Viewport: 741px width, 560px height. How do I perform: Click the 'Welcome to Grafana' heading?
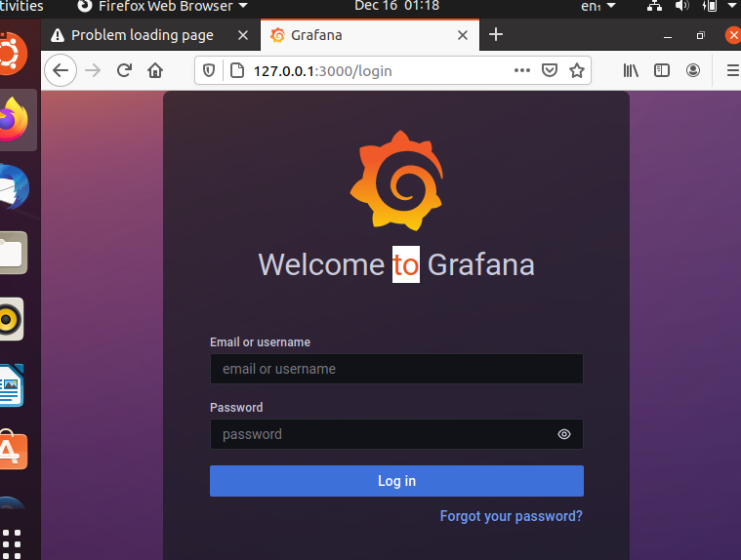pyautogui.click(x=396, y=264)
